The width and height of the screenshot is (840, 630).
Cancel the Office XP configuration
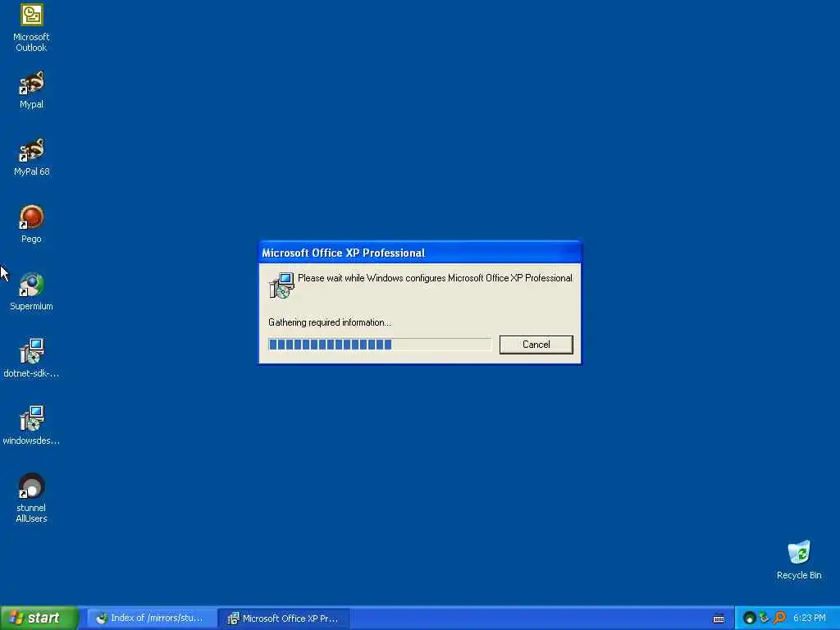click(x=536, y=345)
